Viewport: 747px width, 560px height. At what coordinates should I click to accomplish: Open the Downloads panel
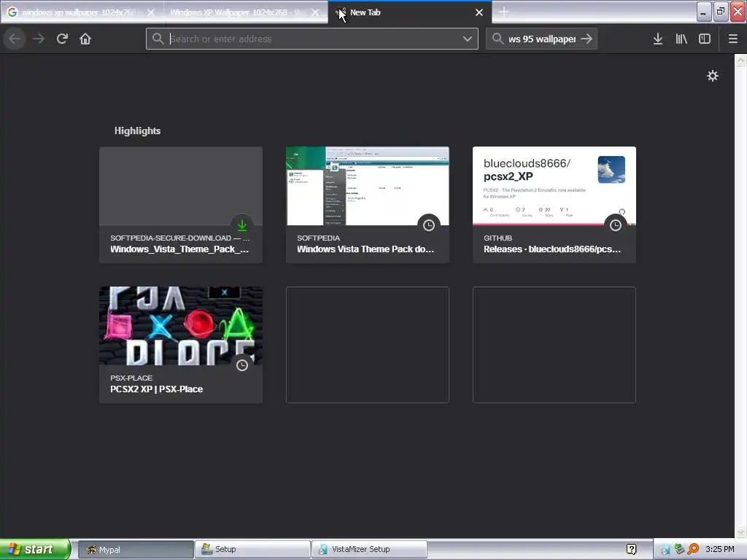click(x=657, y=39)
